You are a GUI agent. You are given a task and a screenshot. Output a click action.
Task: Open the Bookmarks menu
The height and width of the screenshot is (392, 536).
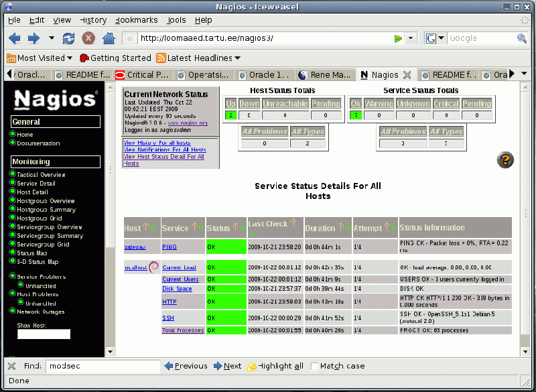coord(136,19)
